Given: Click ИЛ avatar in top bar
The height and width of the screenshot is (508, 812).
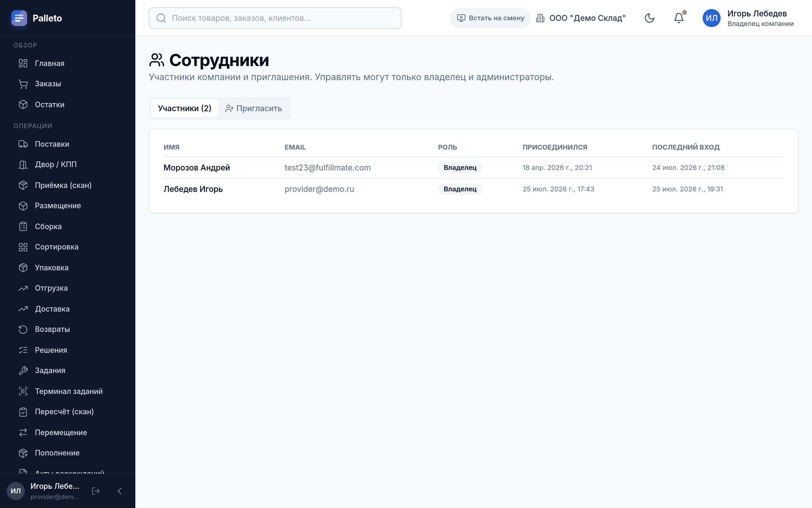Looking at the screenshot, I should pyautogui.click(x=712, y=18).
